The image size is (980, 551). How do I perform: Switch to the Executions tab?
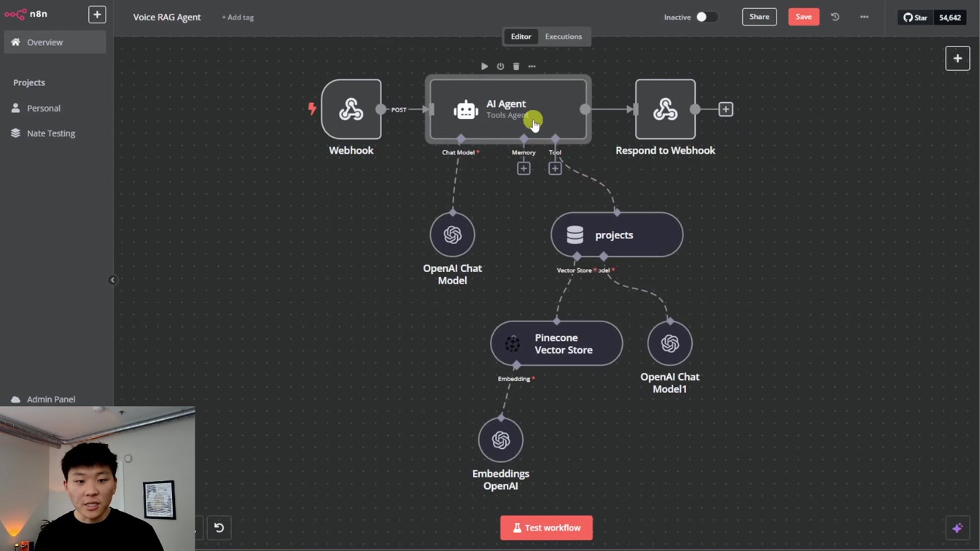pos(564,36)
